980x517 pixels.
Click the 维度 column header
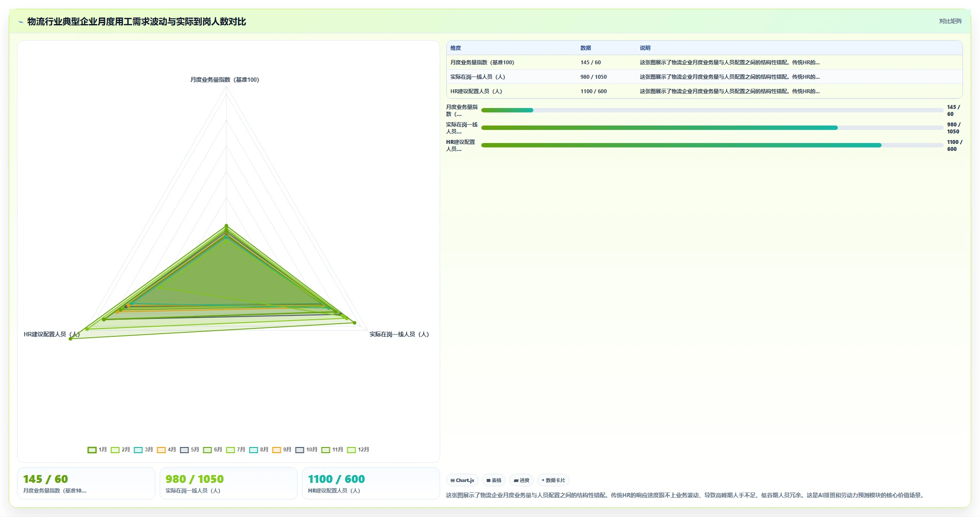(x=455, y=48)
